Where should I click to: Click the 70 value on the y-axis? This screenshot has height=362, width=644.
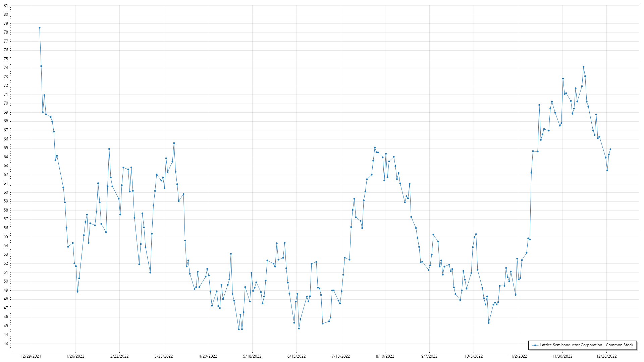pos(6,103)
